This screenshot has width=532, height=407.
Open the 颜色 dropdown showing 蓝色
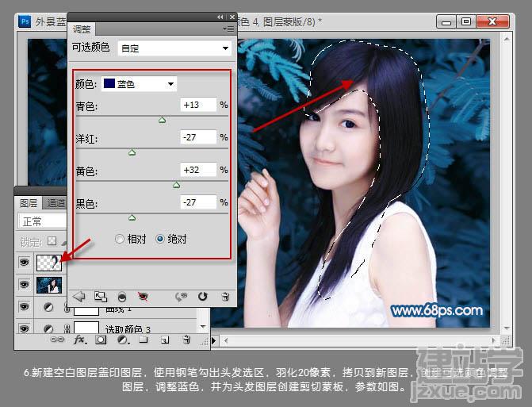point(139,83)
